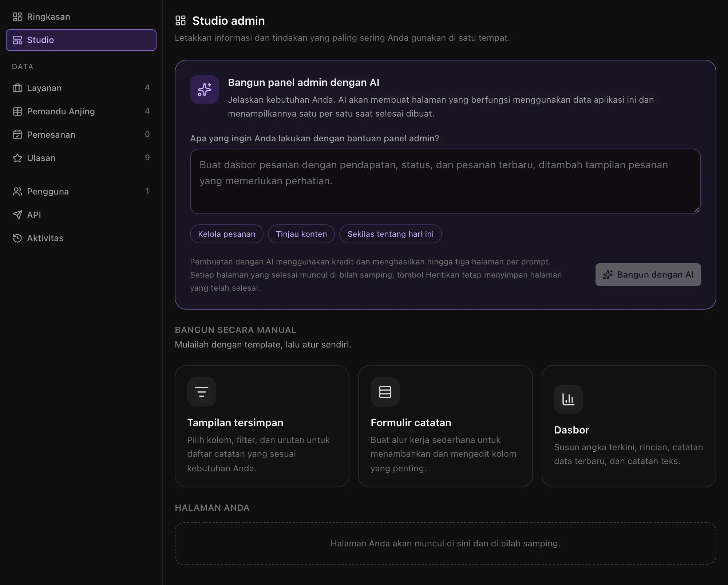Navigate to Ulasan
Viewport: 728px width, 585px height.
pyautogui.click(x=81, y=158)
